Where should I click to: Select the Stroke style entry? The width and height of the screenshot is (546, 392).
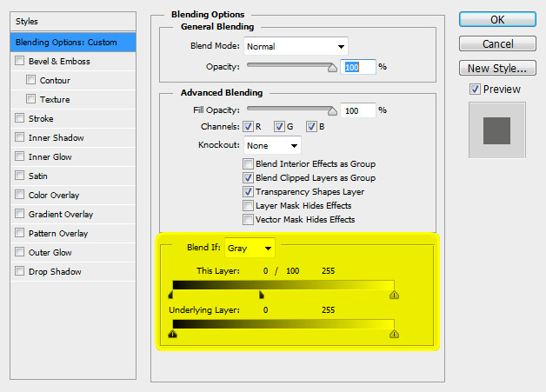(x=41, y=119)
